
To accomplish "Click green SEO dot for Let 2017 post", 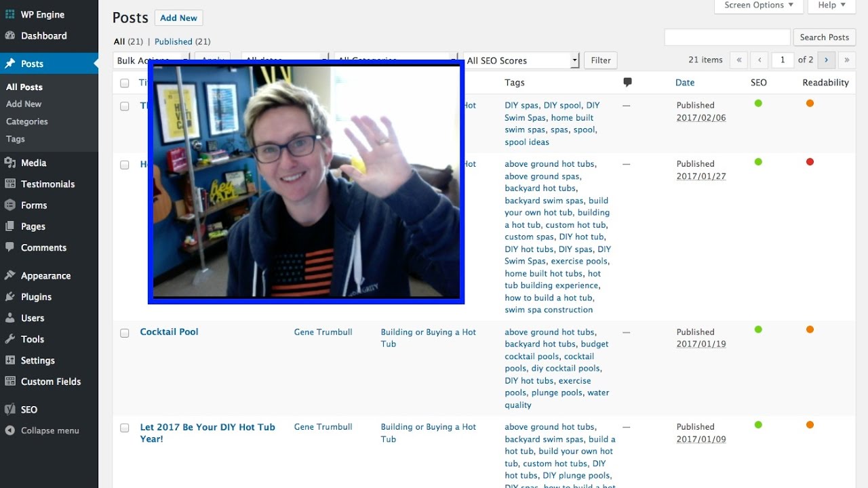I will point(758,424).
